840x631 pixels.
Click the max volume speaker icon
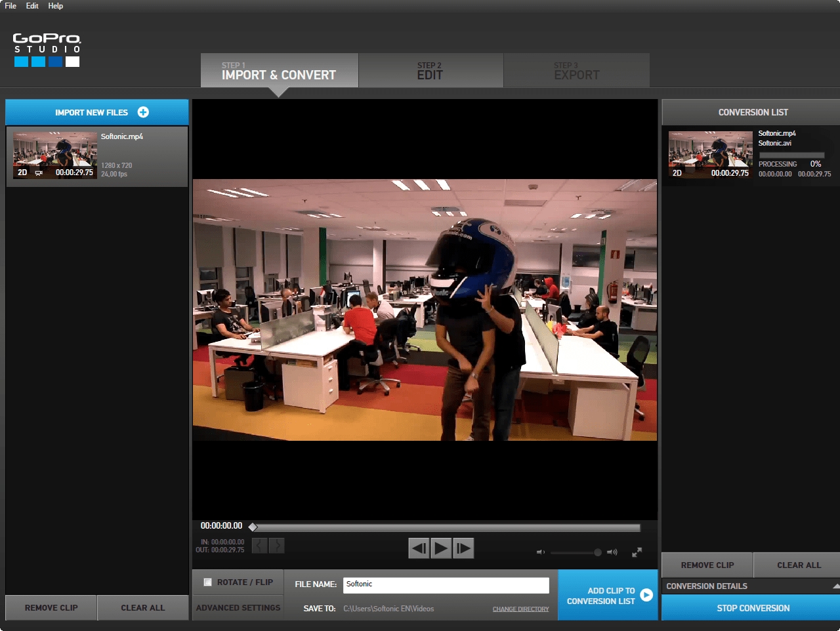coord(612,552)
